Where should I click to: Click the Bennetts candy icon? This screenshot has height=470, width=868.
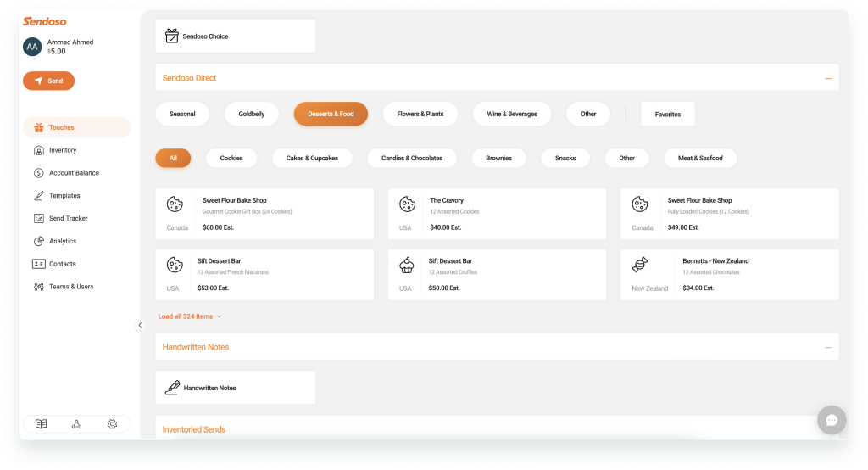point(640,265)
